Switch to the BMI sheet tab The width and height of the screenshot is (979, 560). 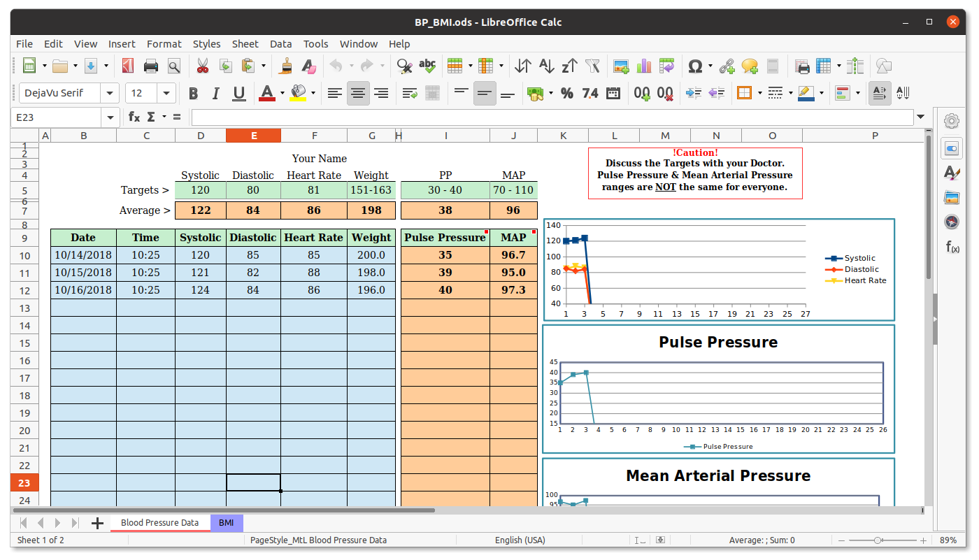(x=226, y=522)
